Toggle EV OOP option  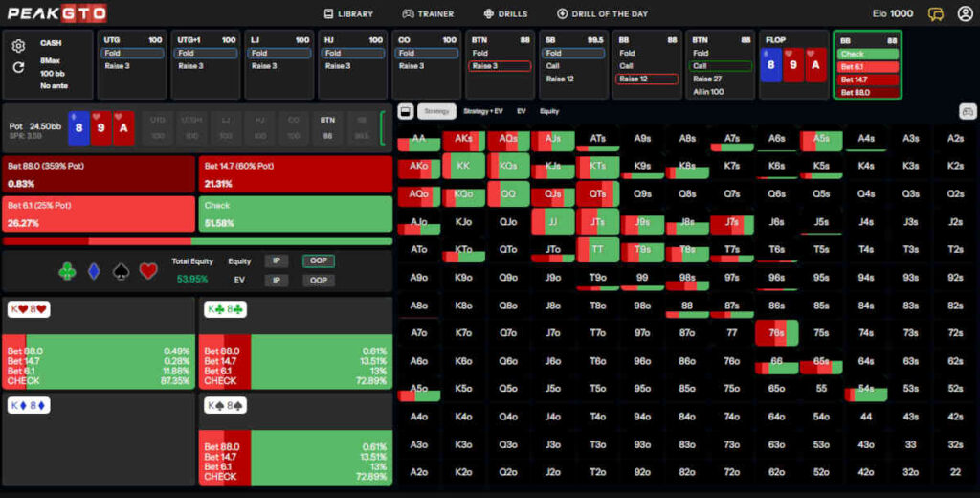pyautogui.click(x=319, y=281)
